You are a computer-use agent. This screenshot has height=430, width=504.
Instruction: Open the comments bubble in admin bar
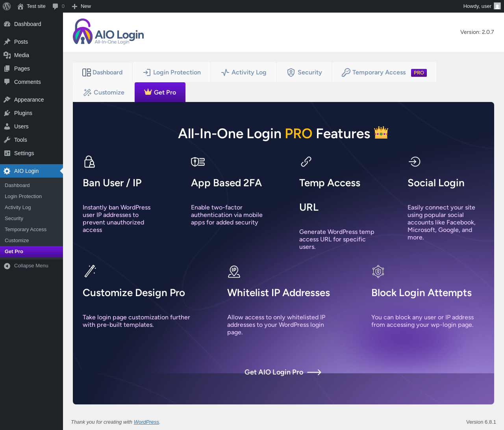point(58,6)
